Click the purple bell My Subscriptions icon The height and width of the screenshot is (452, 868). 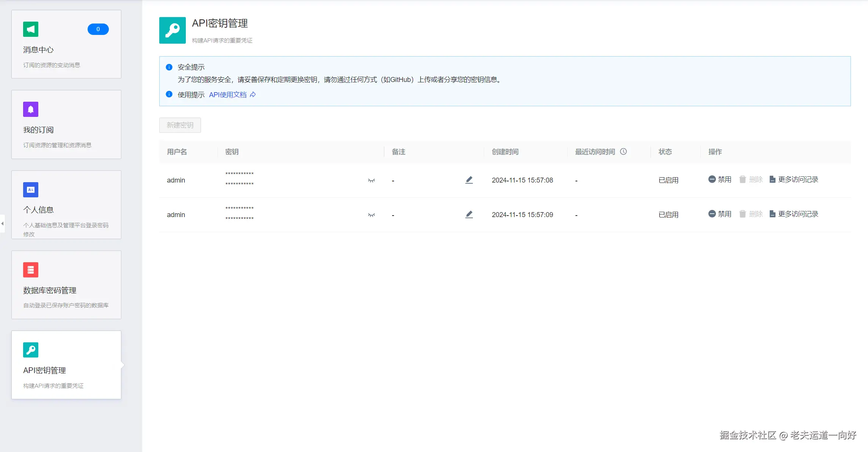pyautogui.click(x=31, y=109)
